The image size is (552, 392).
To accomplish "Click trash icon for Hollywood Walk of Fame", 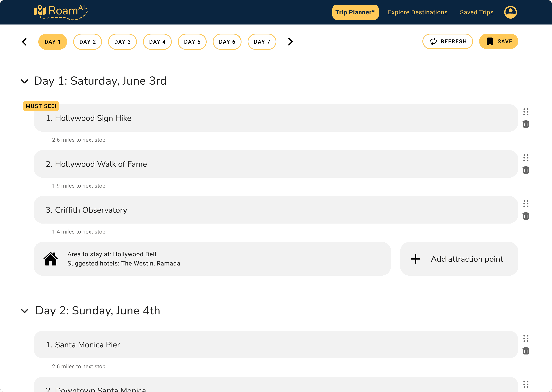I will click(526, 170).
